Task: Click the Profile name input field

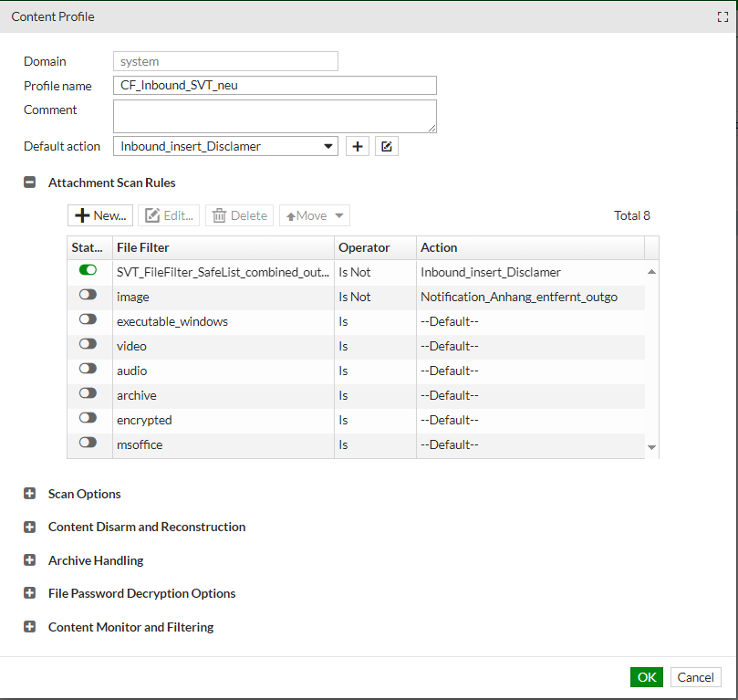Action: (275, 86)
